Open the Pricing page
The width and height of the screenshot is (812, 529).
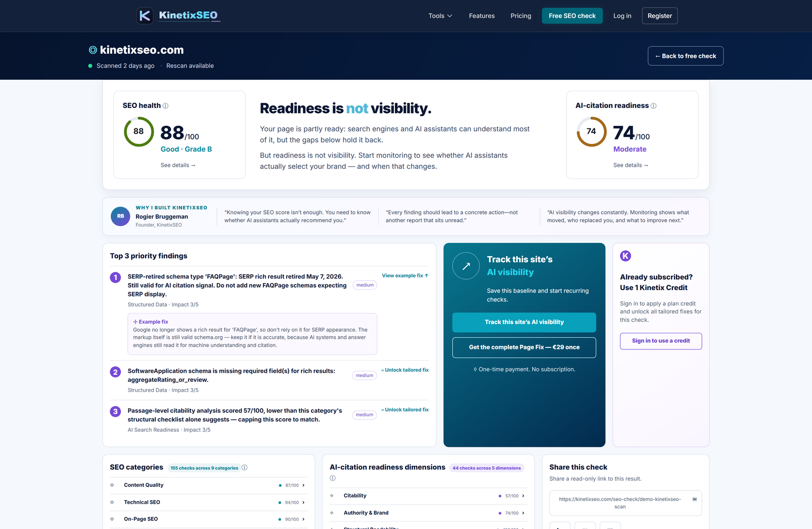(521, 16)
